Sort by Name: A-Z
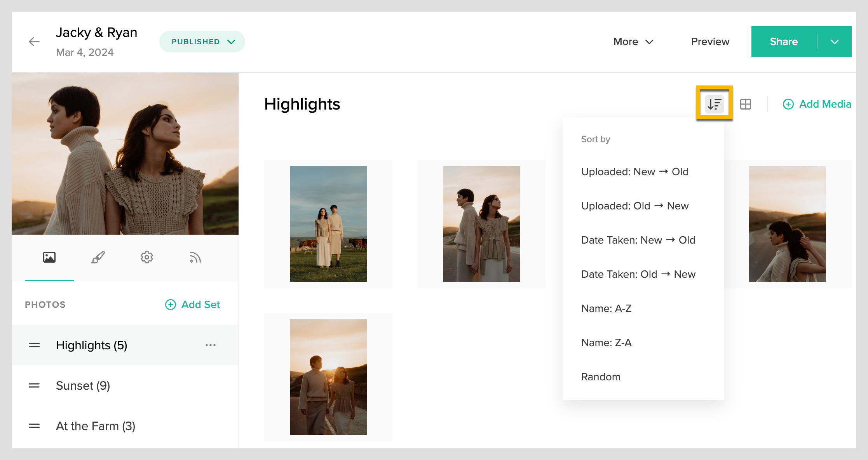868x460 pixels. (643, 308)
